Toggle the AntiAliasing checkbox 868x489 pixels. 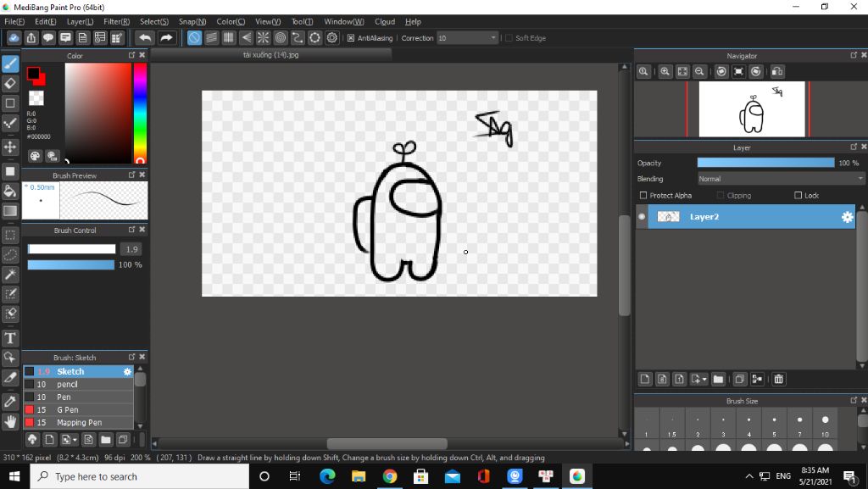(350, 38)
